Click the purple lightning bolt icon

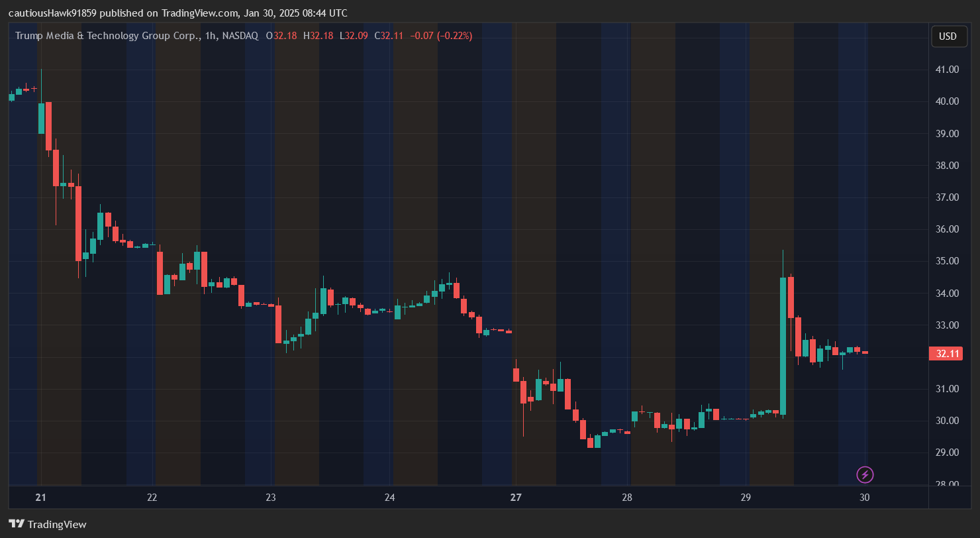865,474
